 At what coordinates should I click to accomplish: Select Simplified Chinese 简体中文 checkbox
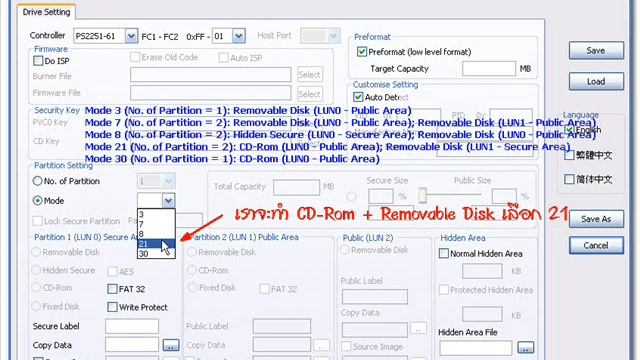pyautogui.click(x=569, y=179)
